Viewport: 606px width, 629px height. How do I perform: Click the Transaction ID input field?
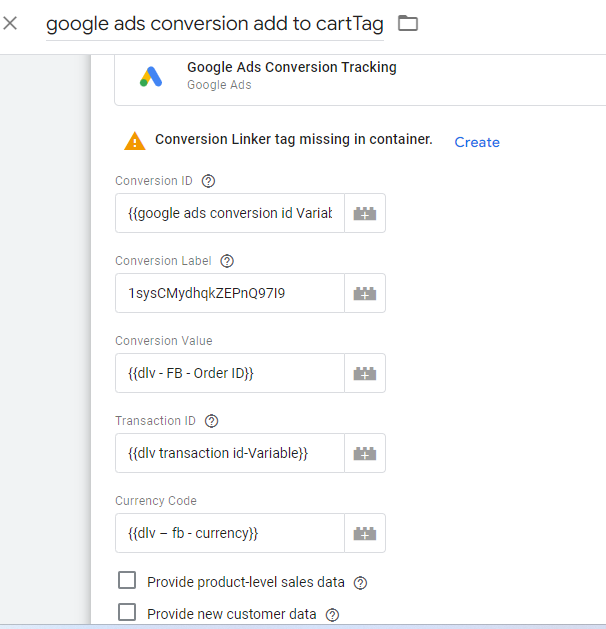click(x=230, y=453)
